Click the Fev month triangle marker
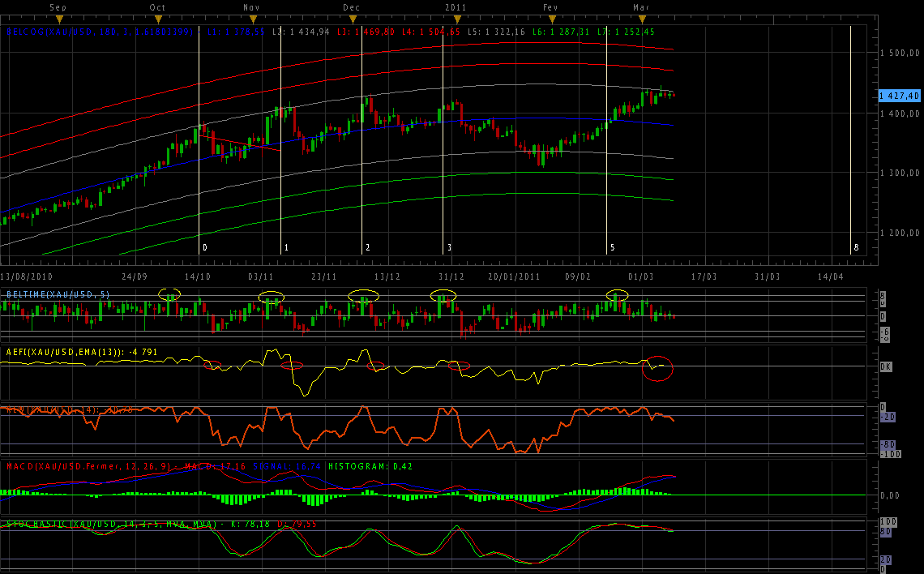 (x=550, y=19)
